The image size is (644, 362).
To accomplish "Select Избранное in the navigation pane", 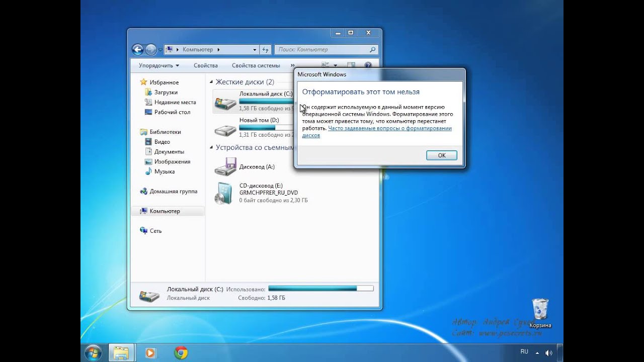I will pyautogui.click(x=164, y=82).
